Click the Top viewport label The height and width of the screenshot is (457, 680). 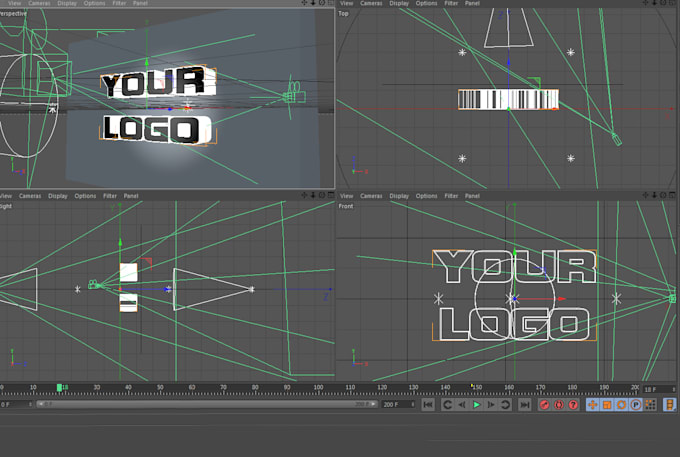click(x=343, y=13)
